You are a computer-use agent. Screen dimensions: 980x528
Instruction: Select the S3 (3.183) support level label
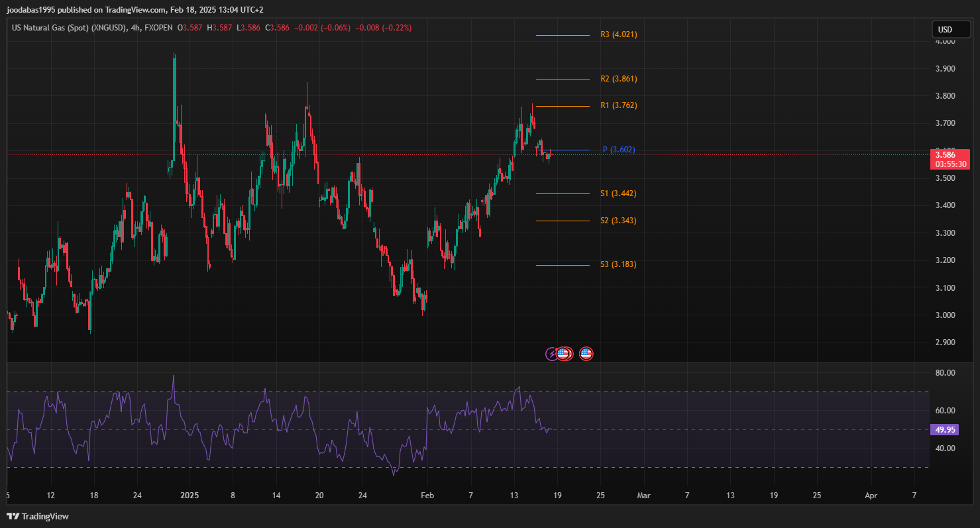618,264
